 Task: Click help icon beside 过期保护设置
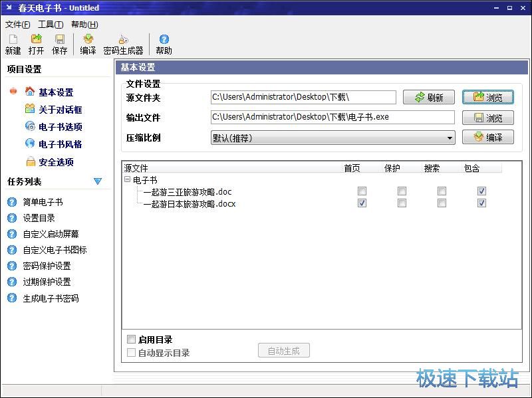(12, 282)
